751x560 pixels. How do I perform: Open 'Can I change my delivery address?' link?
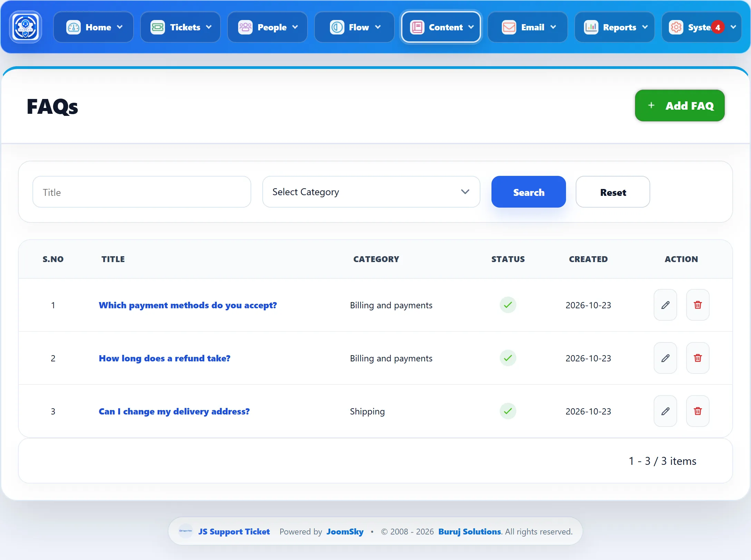[x=174, y=411]
